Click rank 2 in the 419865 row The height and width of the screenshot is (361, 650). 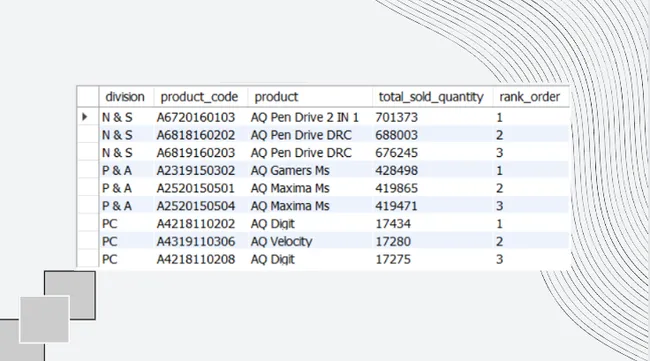(500, 189)
